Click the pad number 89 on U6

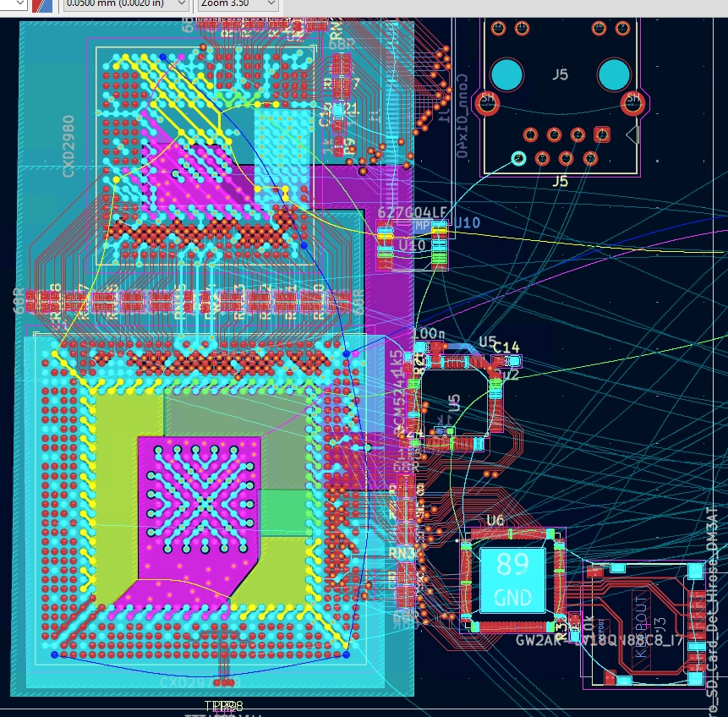[512, 565]
